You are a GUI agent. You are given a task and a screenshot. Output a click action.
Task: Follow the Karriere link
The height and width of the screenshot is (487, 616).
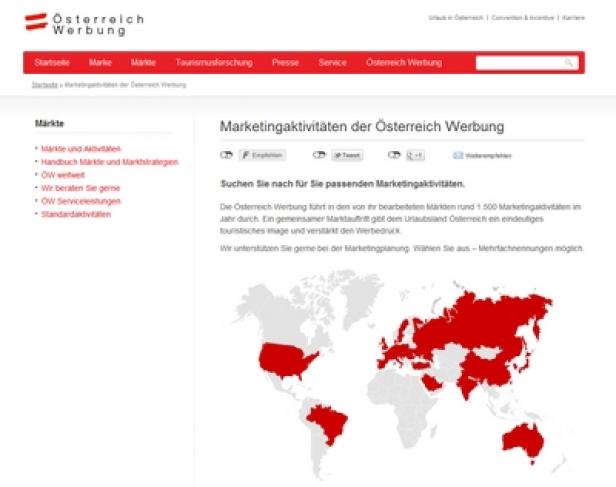click(574, 18)
